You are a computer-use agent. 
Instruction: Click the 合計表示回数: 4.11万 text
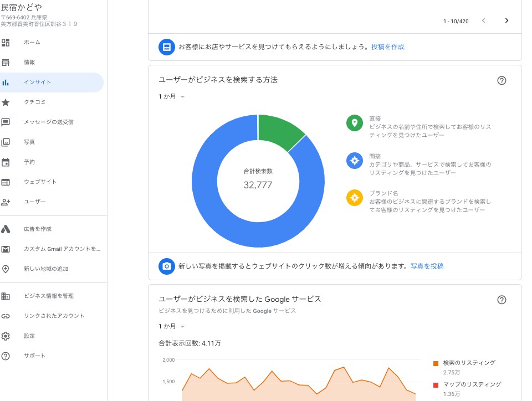[x=190, y=343]
